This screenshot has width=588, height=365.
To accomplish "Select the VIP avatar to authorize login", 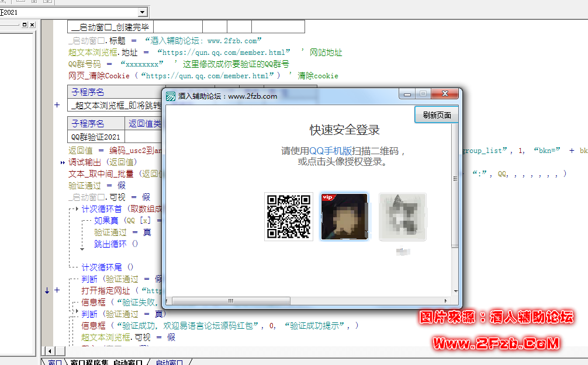I will point(344,217).
